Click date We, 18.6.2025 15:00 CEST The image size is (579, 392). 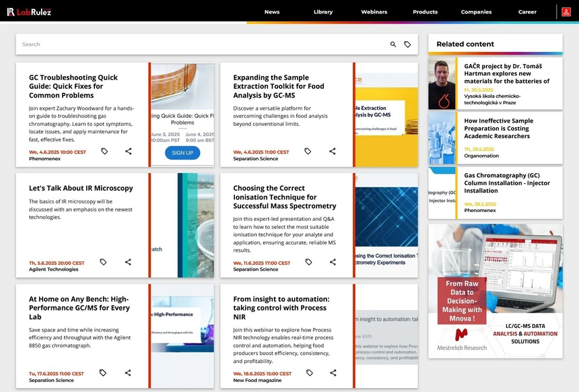[262, 374]
